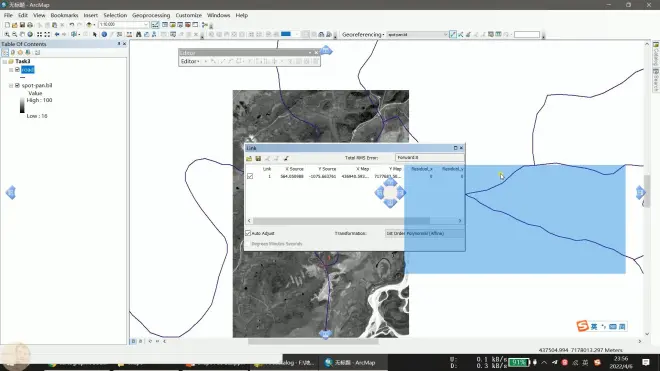
Task: Disable the Auto Adjust checkbox
Action: 248,233
